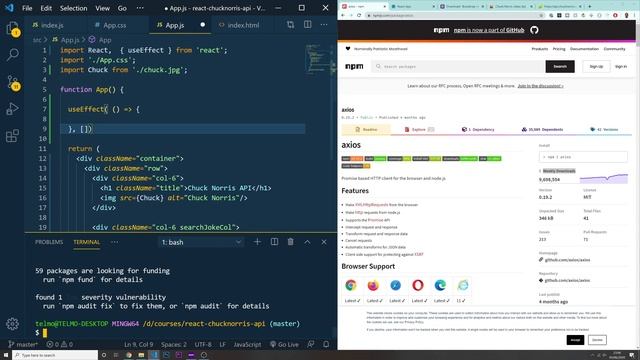The height and width of the screenshot is (360, 640).
Task: Open Chrome menu with three dots
Action: click(635, 16)
